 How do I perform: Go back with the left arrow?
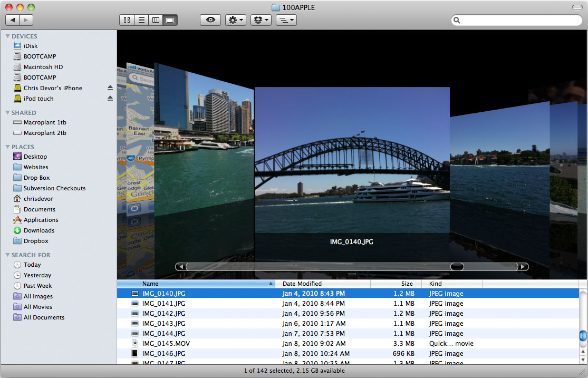click(x=13, y=20)
